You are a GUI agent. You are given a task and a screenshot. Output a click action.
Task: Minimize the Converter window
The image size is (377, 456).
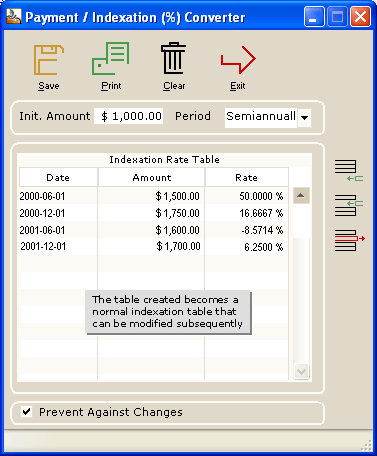(x=314, y=16)
